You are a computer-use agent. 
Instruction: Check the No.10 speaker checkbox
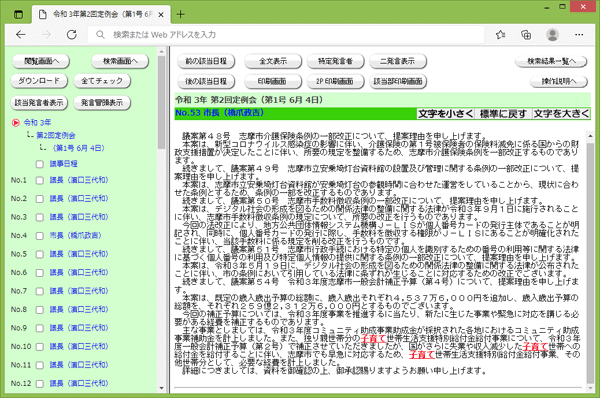(x=39, y=347)
